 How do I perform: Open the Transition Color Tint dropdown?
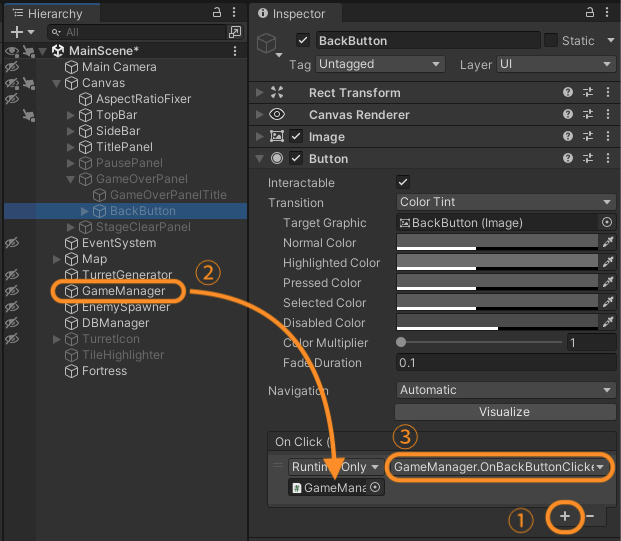point(506,202)
